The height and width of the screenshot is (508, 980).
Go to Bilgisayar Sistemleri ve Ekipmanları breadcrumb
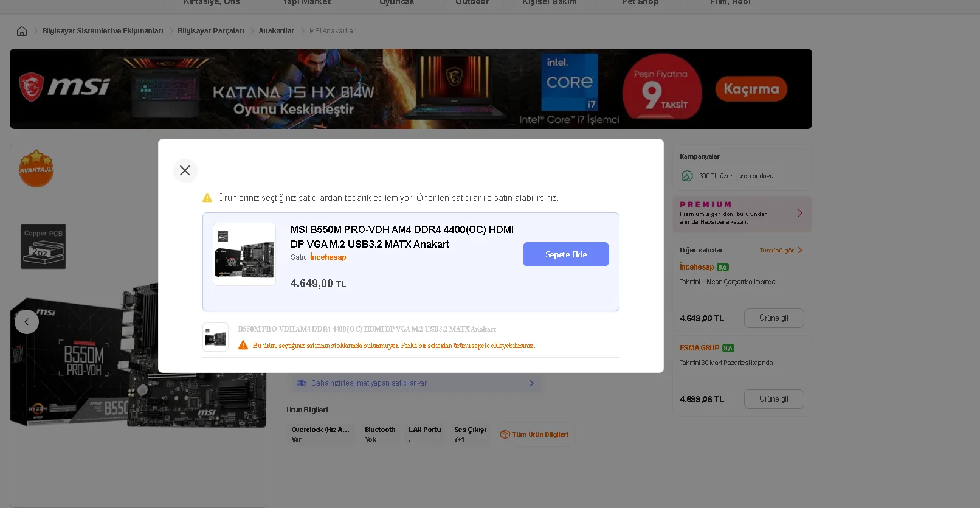pyautogui.click(x=103, y=31)
